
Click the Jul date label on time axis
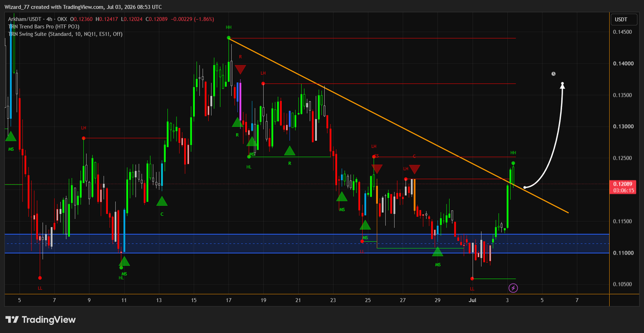point(472,300)
